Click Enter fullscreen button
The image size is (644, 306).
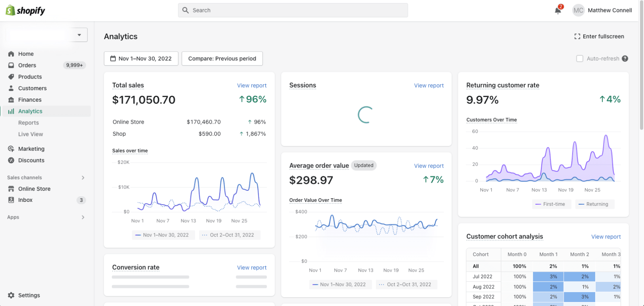tap(599, 36)
